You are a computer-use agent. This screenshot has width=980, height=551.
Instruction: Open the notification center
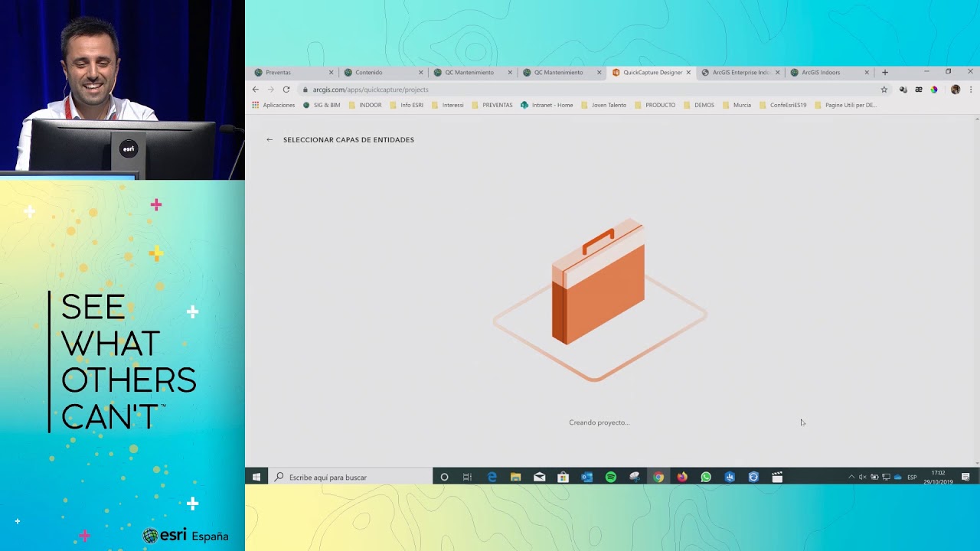point(966,477)
